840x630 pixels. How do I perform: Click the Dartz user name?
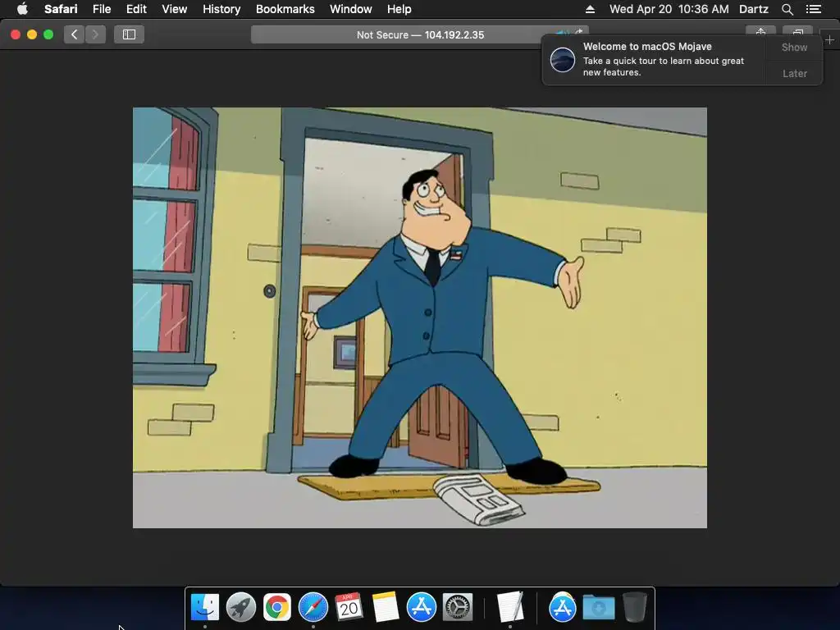(753, 9)
